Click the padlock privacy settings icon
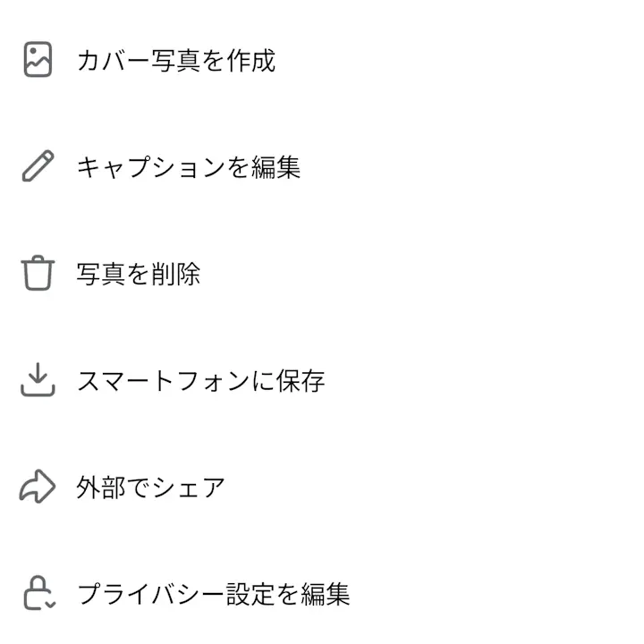644x644 pixels. tap(38, 593)
